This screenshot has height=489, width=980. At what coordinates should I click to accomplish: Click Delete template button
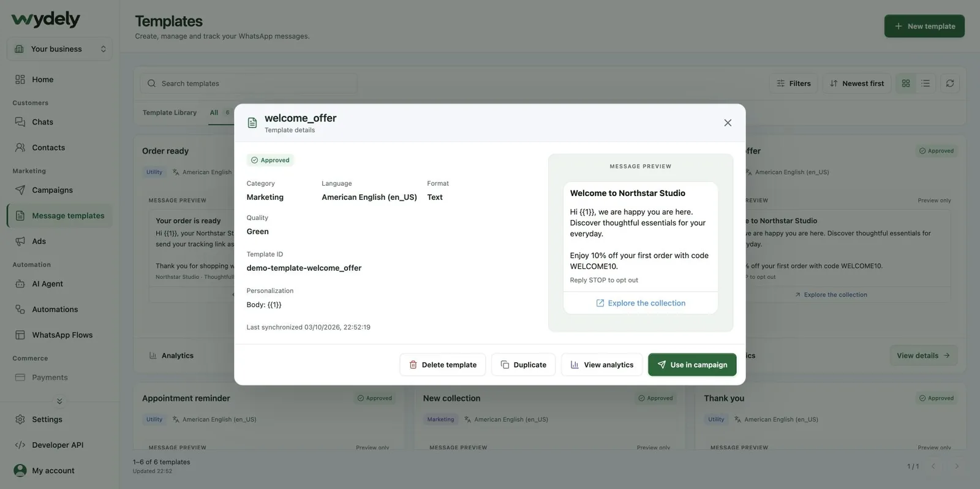(x=443, y=365)
